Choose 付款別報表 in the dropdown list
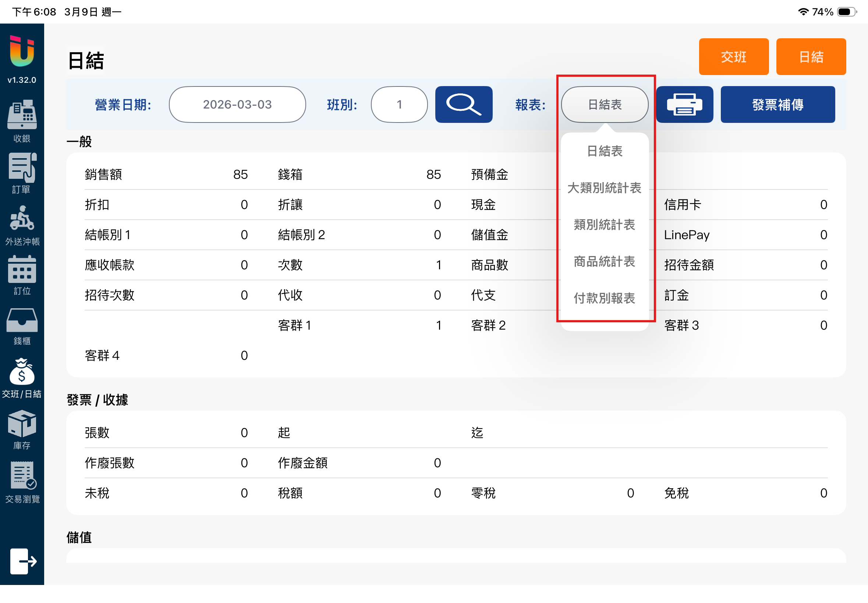The width and height of the screenshot is (868, 603). tap(605, 298)
